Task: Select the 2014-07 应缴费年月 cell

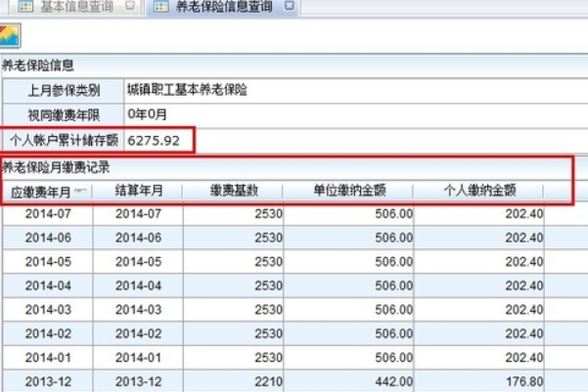Action: (x=48, y=214)
